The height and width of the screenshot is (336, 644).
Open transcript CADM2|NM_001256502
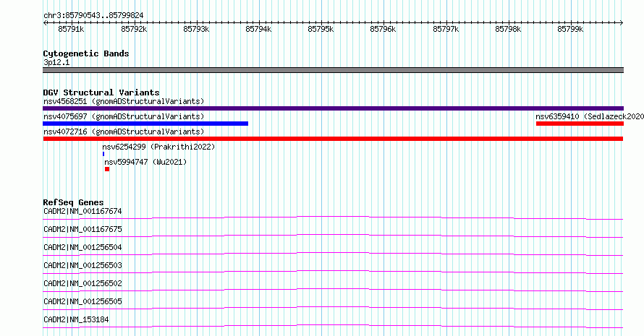(82, 283)
